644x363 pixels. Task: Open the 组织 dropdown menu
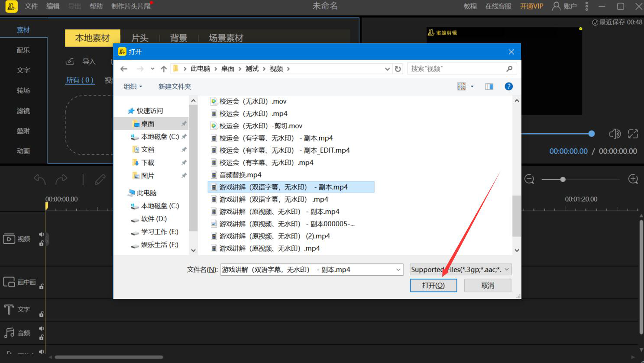(133, 87)
